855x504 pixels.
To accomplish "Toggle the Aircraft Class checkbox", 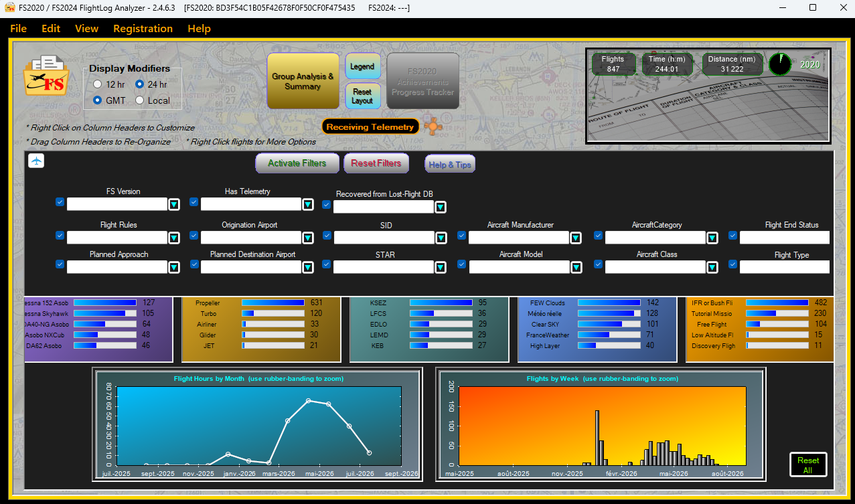I will click(599, 264).
